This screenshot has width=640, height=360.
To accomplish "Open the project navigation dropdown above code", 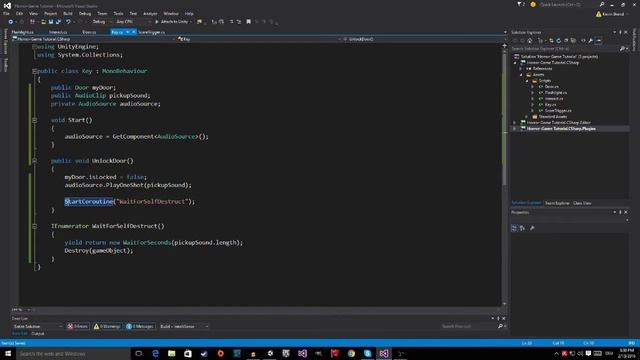I will [94, 39].
